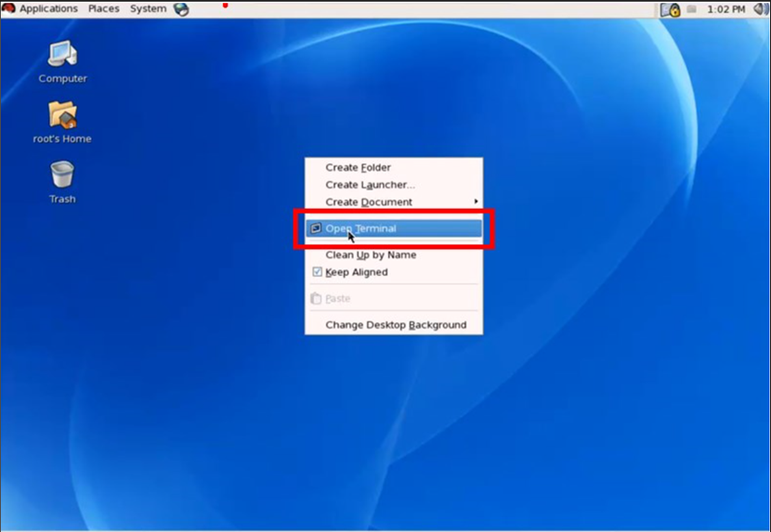771x532 pixels.
Task: Click the 1:02 PM clock
Action: pos(725,9)
